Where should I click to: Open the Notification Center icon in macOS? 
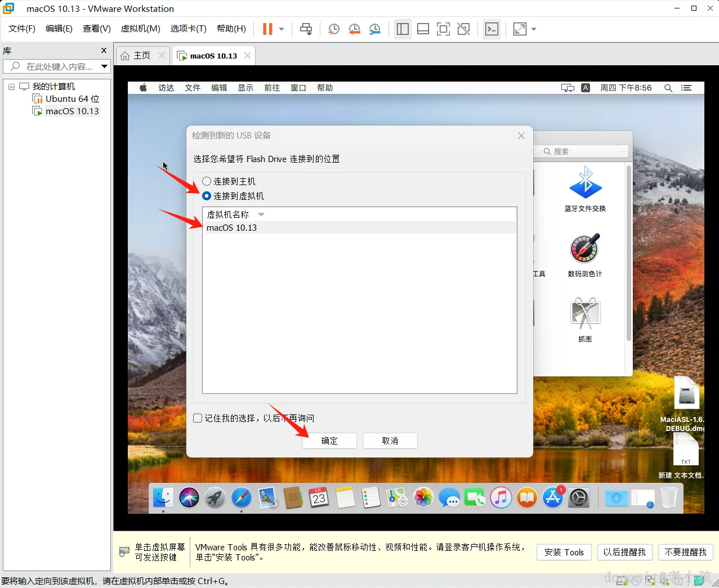click(x=686, y=88)
